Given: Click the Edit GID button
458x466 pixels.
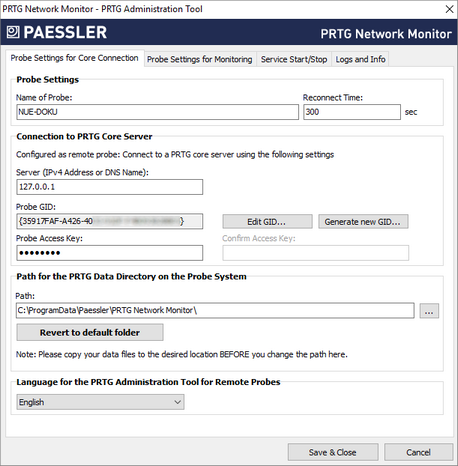Looking at the screenshot, I should (x=267, y=222).
